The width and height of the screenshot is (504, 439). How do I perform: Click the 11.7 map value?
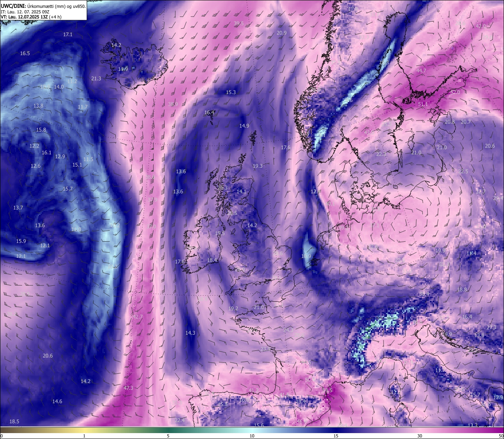click(83, 107)
